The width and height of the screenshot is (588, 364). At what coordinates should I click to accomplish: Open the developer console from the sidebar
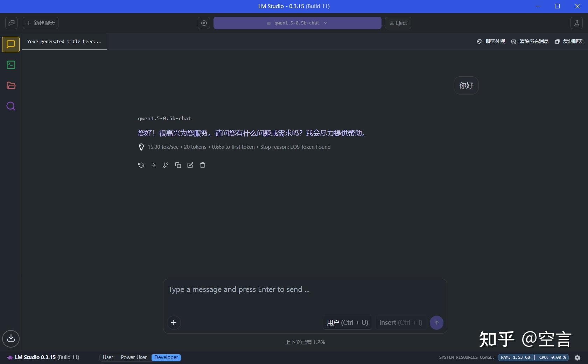pos(10,65)
